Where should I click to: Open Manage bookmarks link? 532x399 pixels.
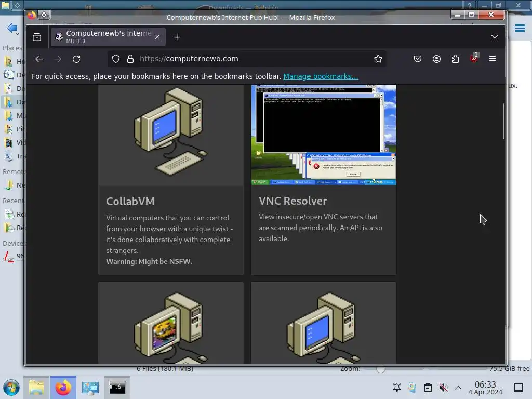tap(321, 76)
